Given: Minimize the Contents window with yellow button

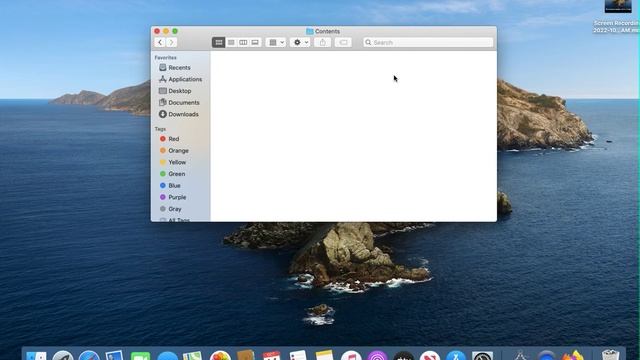Looking at the screenshot, I should 166,31.
